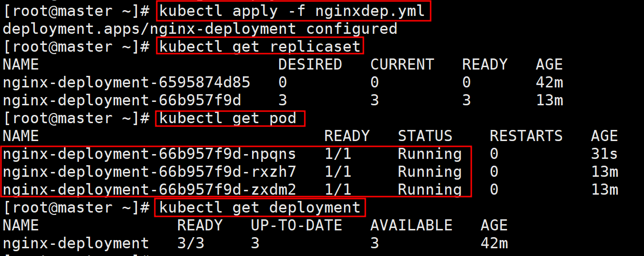Select replicaset name nginx-deployment-6595874d85
This screenshot has width=644, height=256.
pos(126,83)
